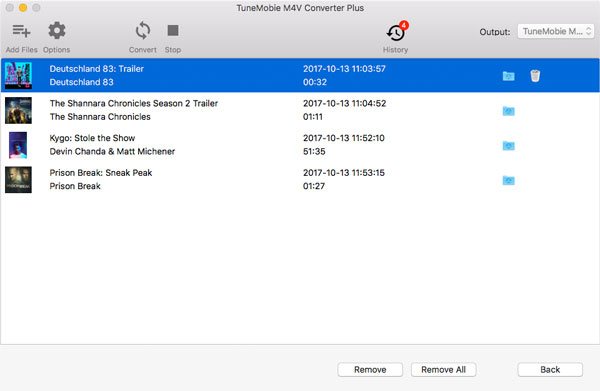The image size is (600, 391).
Task: Click timestamp 2017-10-13 11:52:10
Action: point(344,138)
